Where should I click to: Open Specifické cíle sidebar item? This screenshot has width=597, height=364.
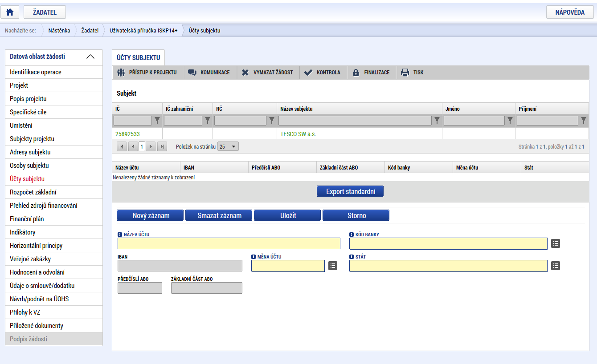tap(53, 112)
